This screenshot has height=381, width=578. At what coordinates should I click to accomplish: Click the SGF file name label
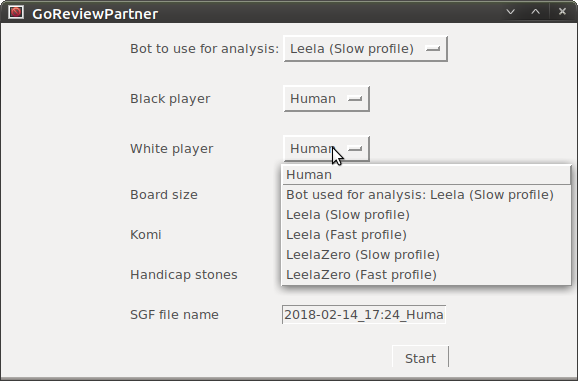point(174,315)
